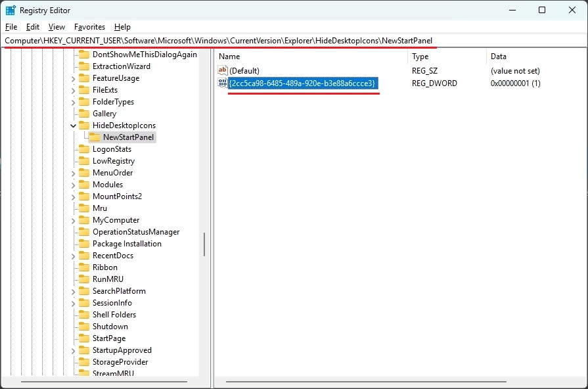Click the LogonStats folder icon
Image resolution: width=588 pixels, height=389 pixels.
point(84,149)
